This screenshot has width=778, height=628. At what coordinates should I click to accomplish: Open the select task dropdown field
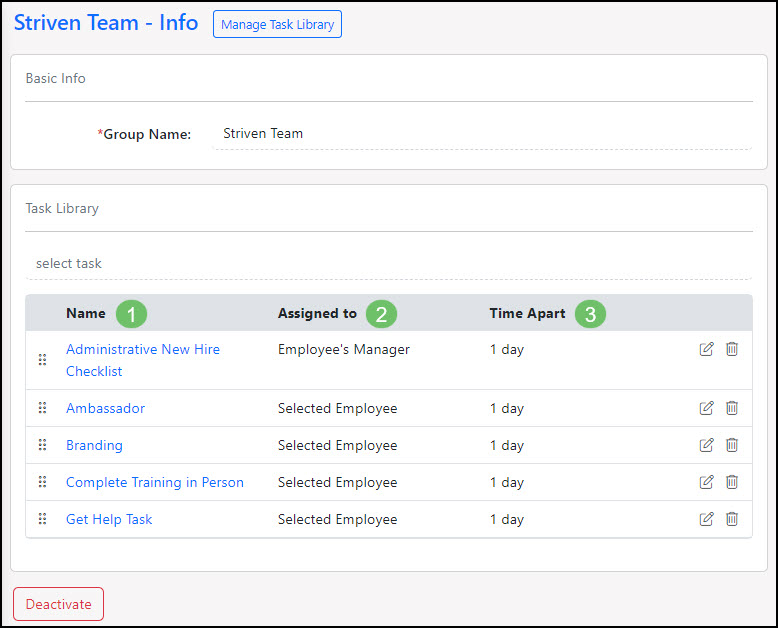389,263
